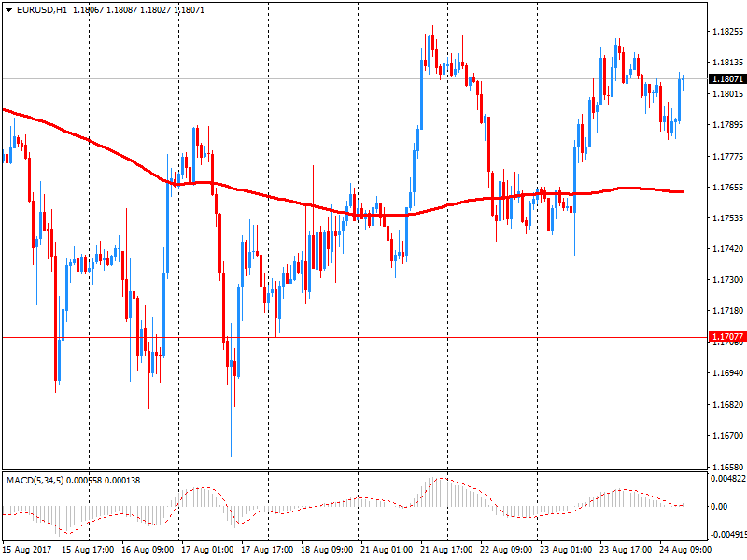
Task: Select the 1.17420 price axis value
Action: pos(727,248)
